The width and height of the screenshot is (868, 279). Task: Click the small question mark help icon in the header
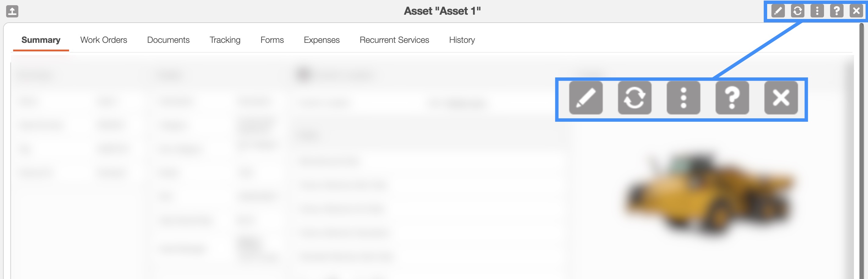[x=836, y=11]
